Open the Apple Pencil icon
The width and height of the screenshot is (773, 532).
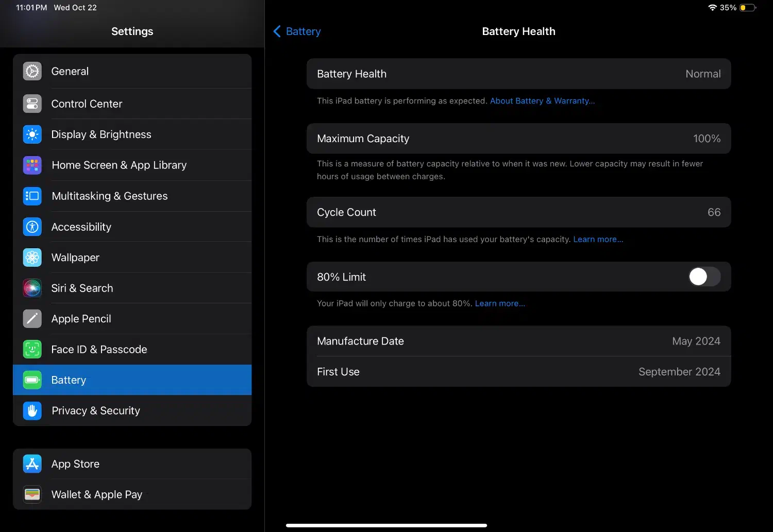pos(32,319)
